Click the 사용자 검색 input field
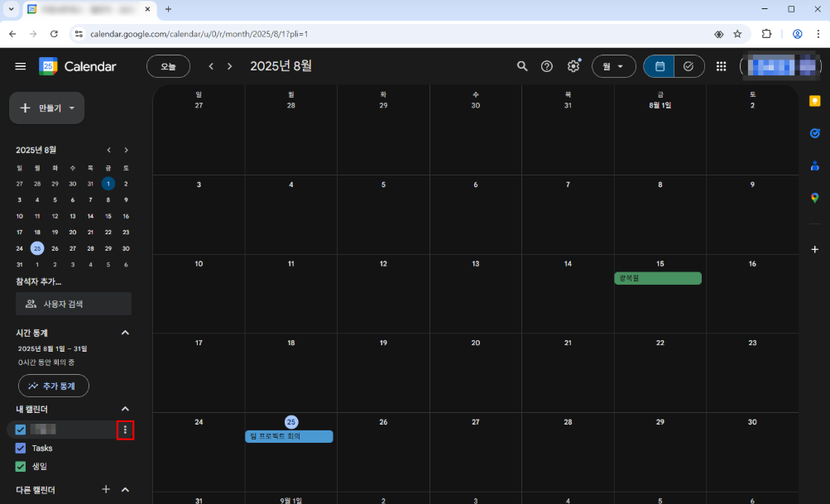The height and width of the screenshot is (504, 830). (x=74, y=304)
